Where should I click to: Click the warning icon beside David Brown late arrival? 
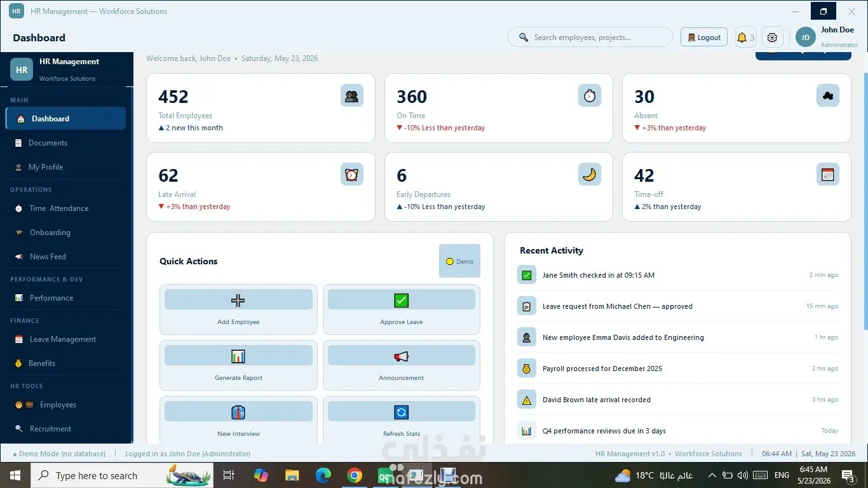pos(526,400)
